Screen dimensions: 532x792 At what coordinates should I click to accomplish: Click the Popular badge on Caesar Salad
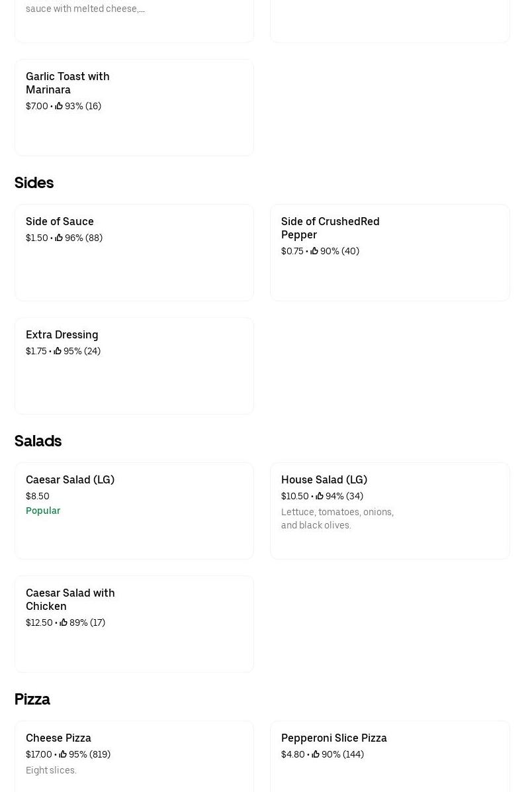tap(43, 511)
